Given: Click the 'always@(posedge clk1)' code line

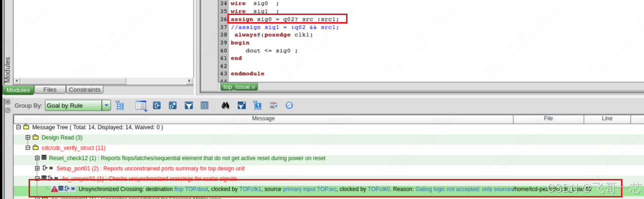Looking at the screenshot, I should point(273,35).
